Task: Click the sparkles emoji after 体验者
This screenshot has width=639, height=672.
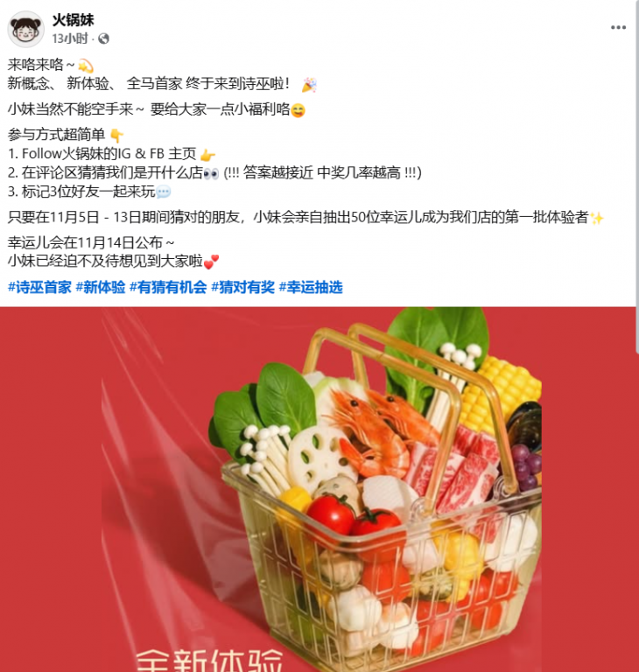Action: (x=596, y=218)
